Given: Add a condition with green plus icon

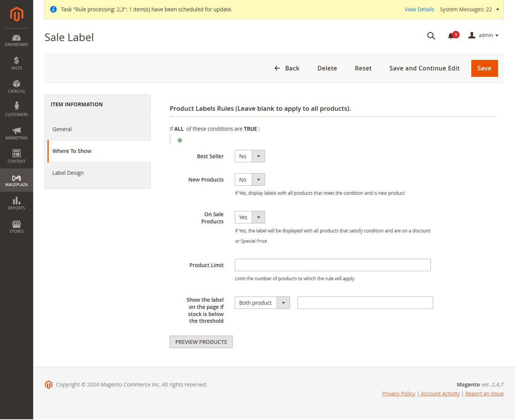Looking at the screenshot, I should (x=180, y=140).
